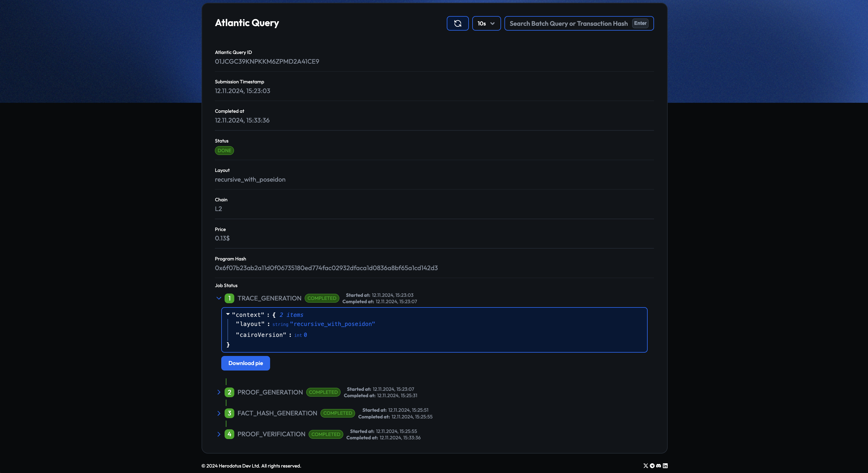
Task: Open the 10s refresh interval dropdown
Action: click(x=486, y=23)
